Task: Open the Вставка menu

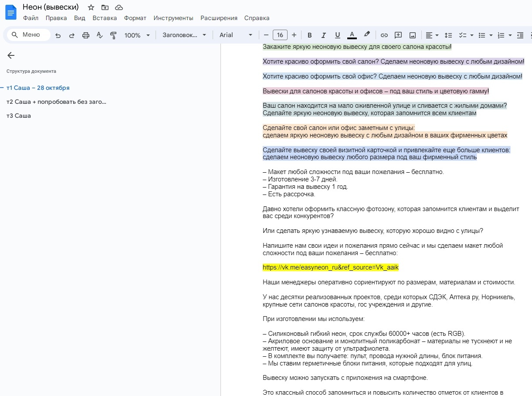Action: 105,18
